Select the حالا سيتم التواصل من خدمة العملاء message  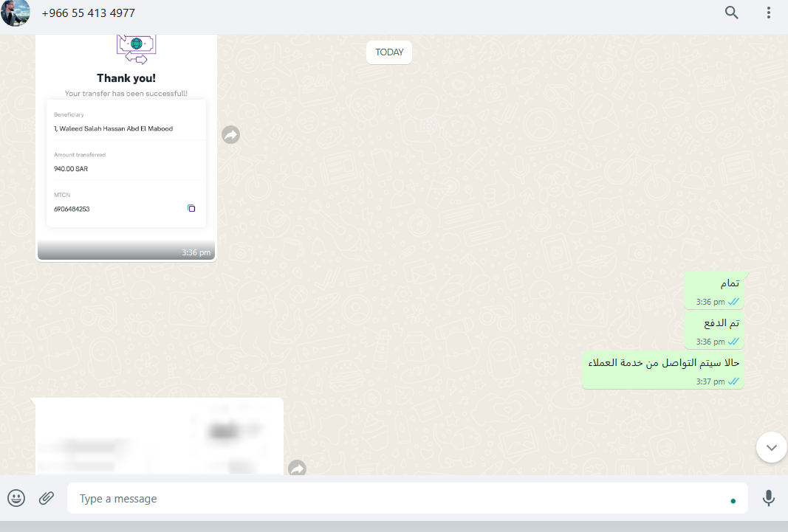[663, 370]
